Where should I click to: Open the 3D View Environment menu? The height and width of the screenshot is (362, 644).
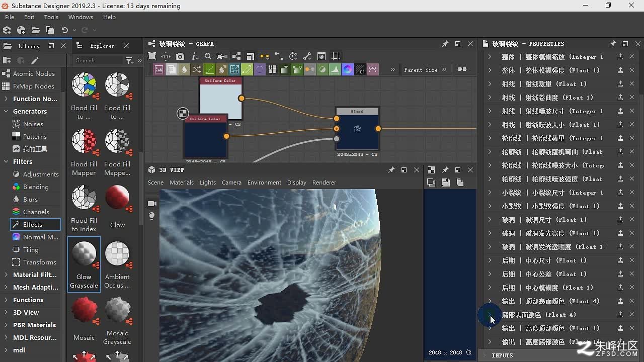(x=264, y=183)
